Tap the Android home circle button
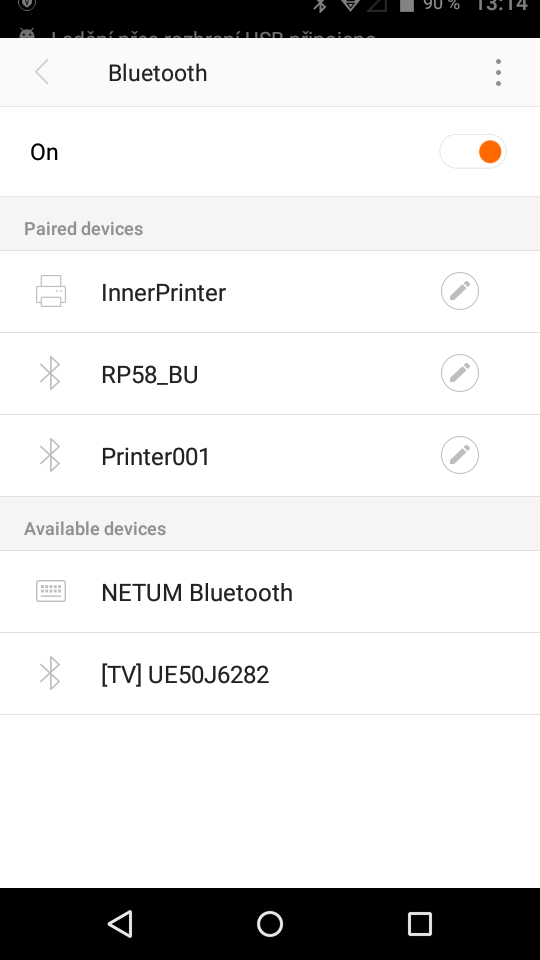 tap(270, 923)
